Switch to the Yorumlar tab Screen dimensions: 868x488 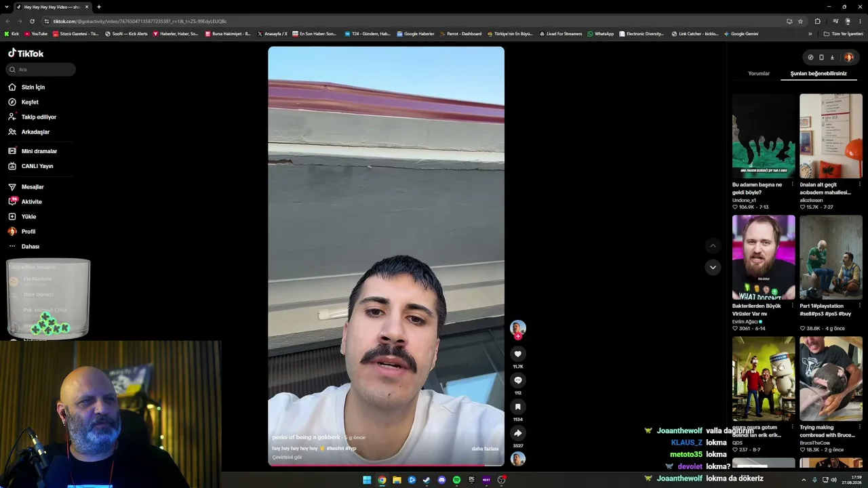coord(759,73)
